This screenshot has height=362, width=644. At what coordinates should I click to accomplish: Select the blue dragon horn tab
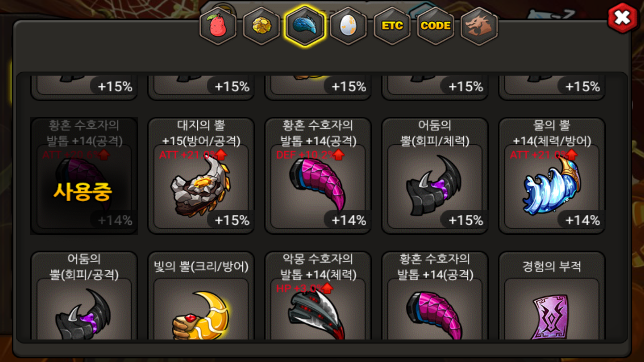pos(305,26)
